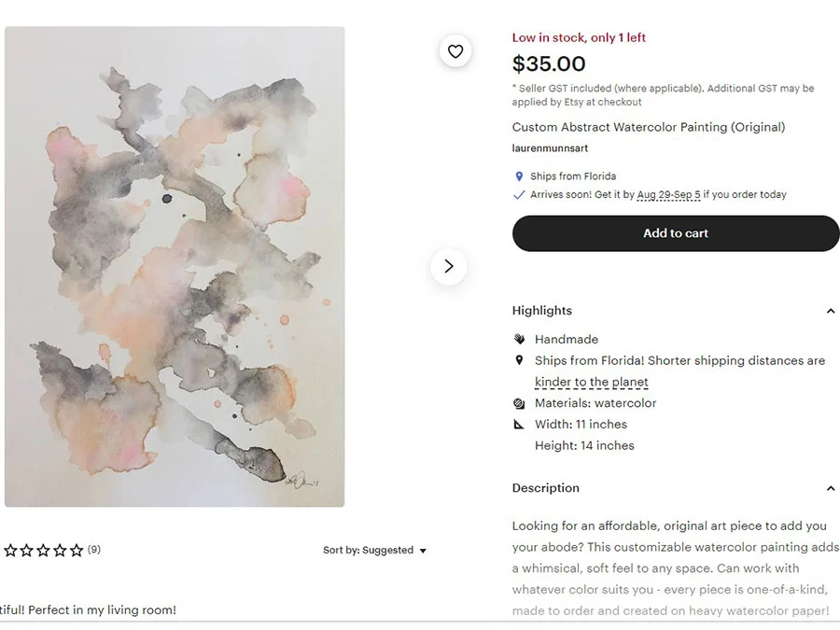Click the map pin icon beside Ships from Florida
The width and height of the screenshot is (840, 630).
pyautogui.click(x=519, y=176)
